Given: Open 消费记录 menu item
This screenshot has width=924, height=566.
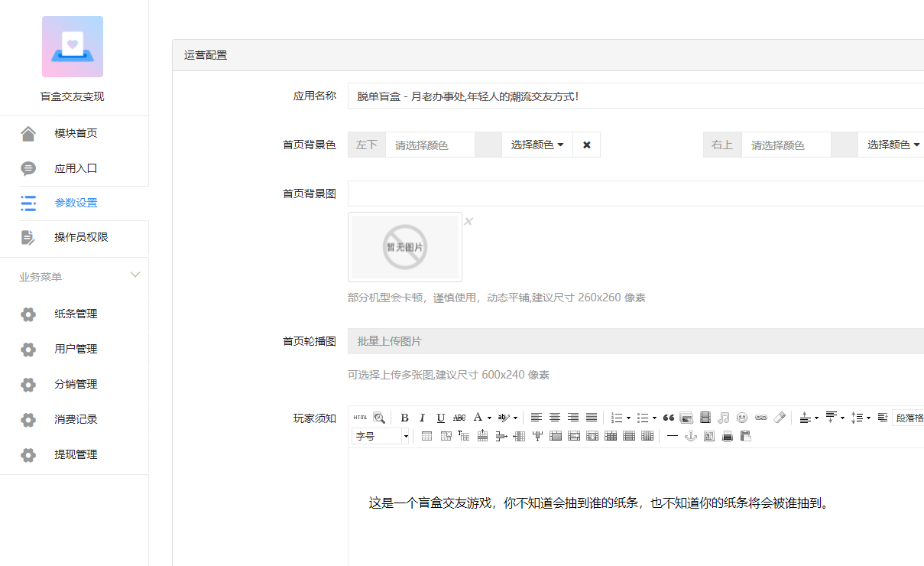Looking at the screenshot, I should point(74,419).
